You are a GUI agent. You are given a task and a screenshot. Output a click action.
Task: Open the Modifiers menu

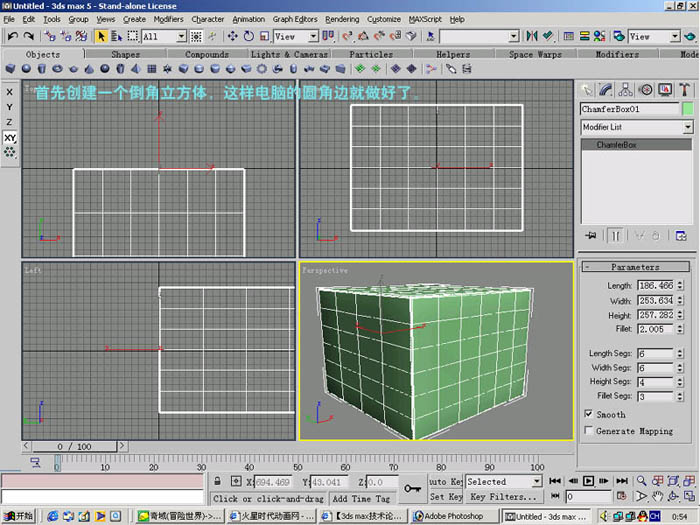168,19
